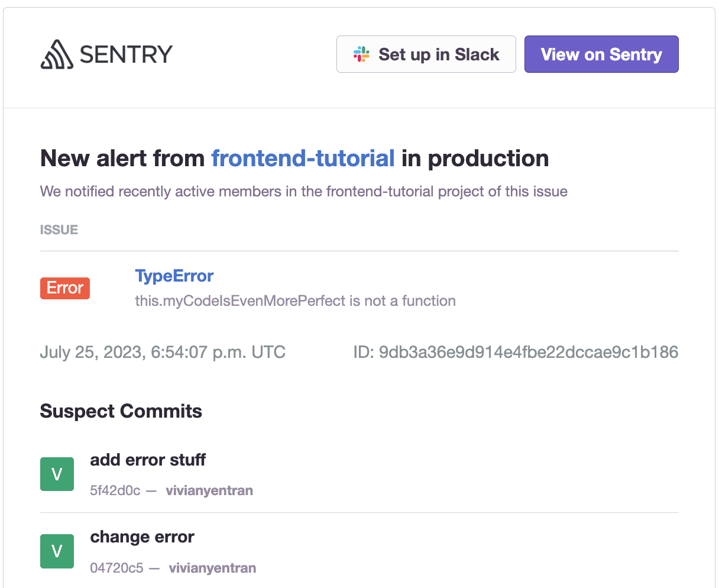Screen dimensions: 719x588
Task: Click the Sentry logo
Action: pos(56,54)
